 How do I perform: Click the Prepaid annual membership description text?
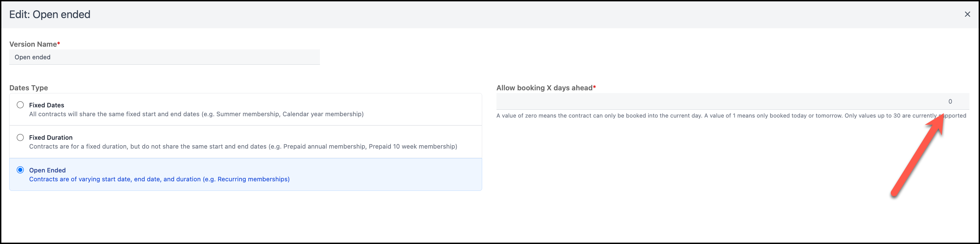point(243,147)
